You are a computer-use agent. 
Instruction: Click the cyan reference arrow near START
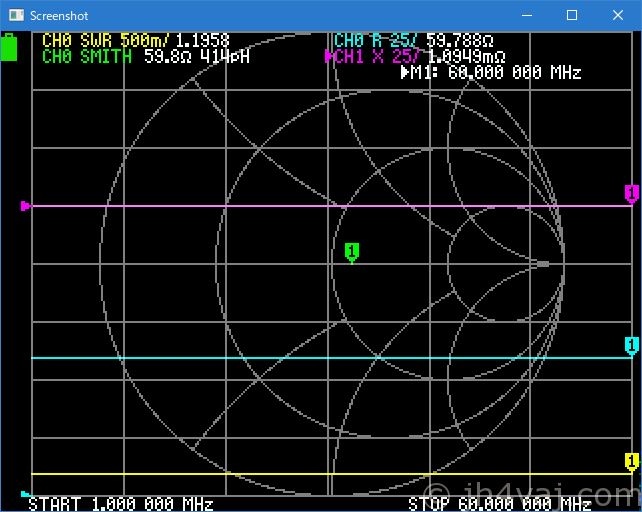[x=25, y=494]
